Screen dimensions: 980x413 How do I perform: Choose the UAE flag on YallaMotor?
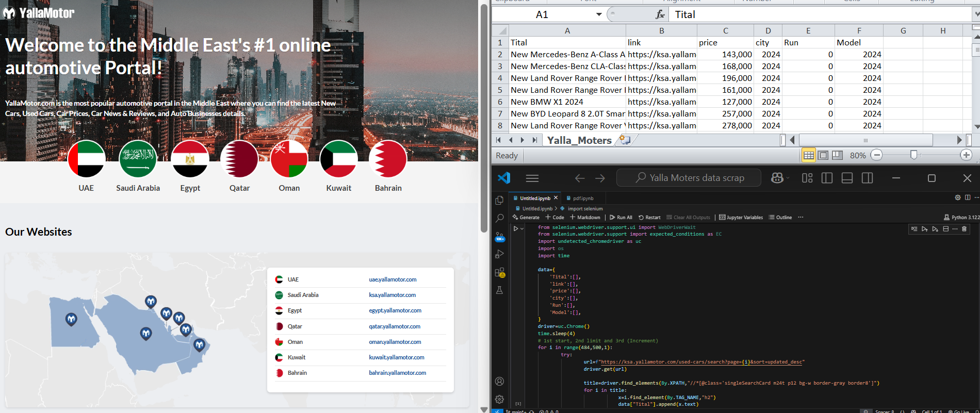[x=86, y=159]
